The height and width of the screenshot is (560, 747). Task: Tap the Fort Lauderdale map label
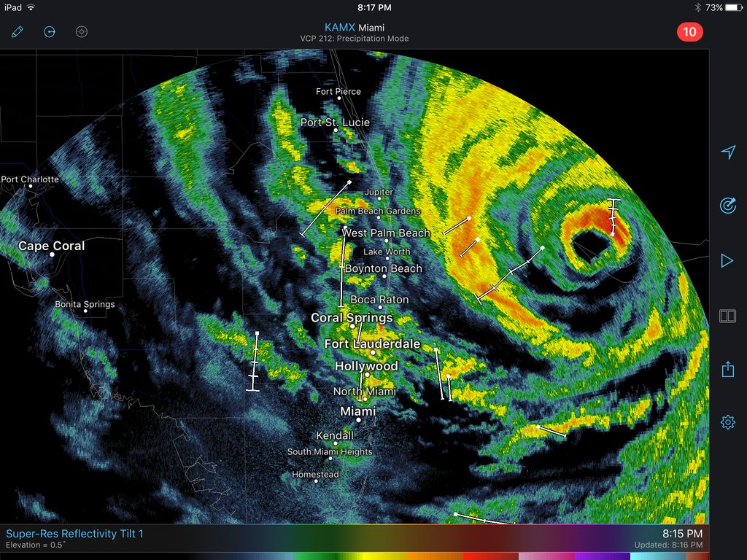coord(373,344)
